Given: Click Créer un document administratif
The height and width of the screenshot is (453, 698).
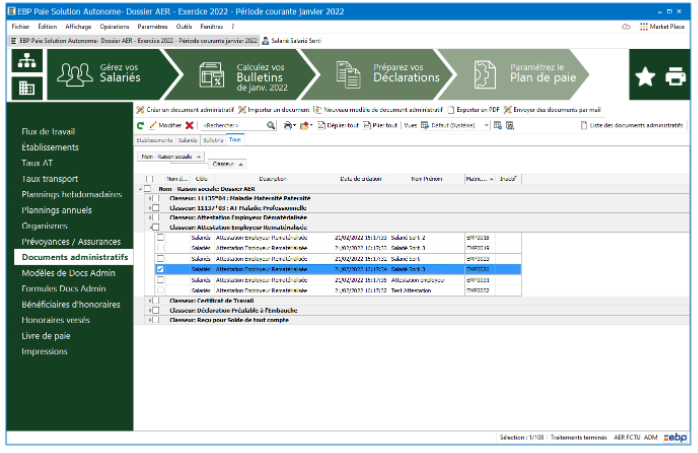Looking at the screenshot, I should [185, 109].
